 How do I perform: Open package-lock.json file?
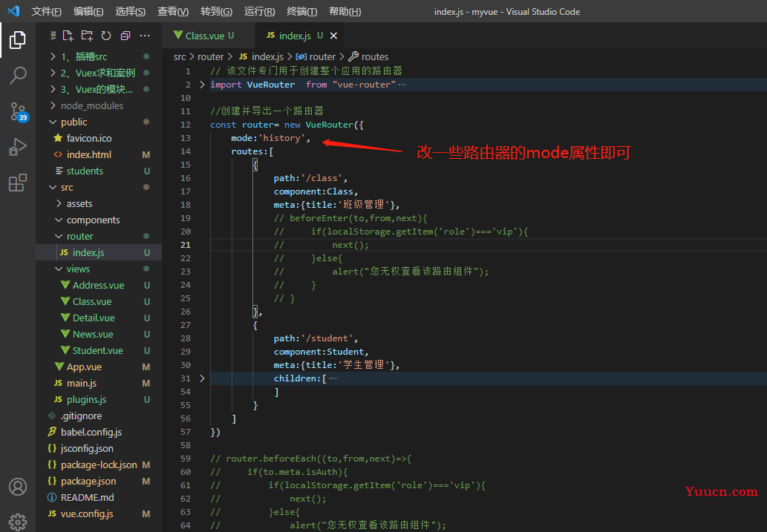[x=99, y=465]
